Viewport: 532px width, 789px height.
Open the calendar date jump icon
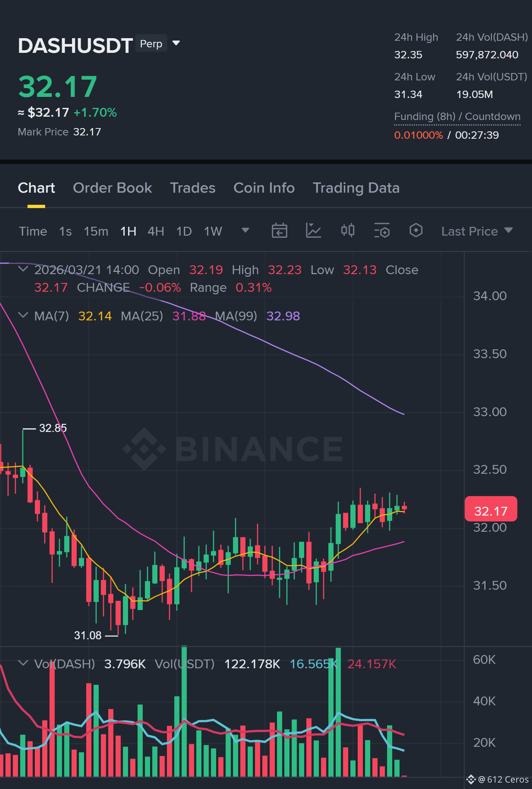(279, 231)
